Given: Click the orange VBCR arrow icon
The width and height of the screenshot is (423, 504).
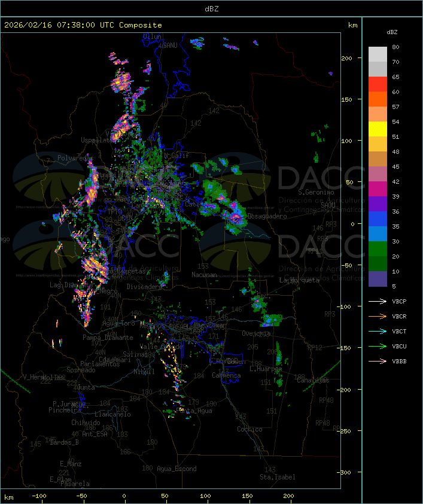Looking at the screenshot, I should click(378, 316).
